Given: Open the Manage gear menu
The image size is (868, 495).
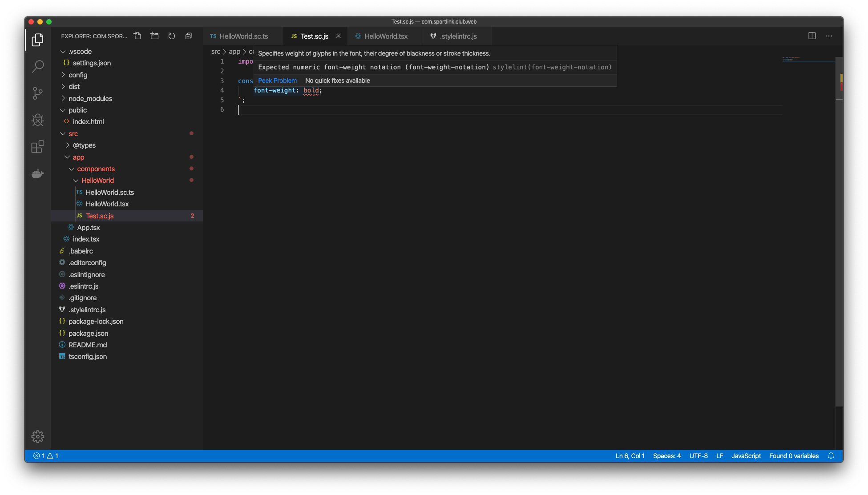Looking at the screenshot, I should (38, 436).
